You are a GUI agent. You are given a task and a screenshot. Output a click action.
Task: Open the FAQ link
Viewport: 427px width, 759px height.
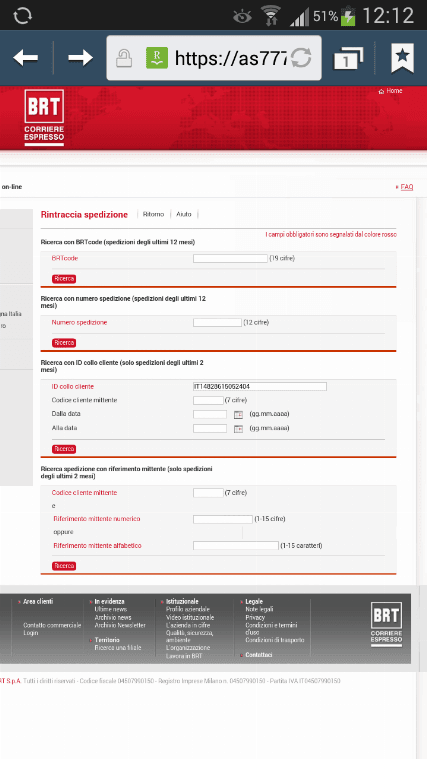pos(407,187)
